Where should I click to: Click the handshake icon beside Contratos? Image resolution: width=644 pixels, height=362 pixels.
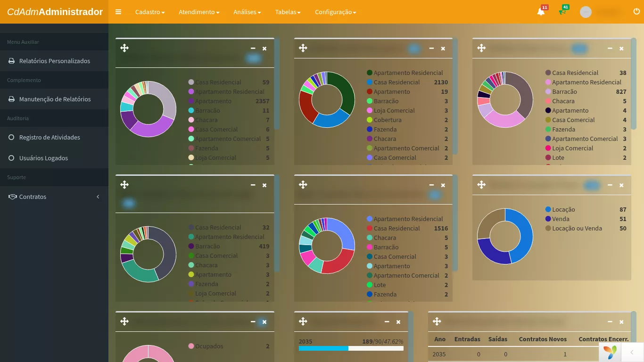(x=12, y=197)
